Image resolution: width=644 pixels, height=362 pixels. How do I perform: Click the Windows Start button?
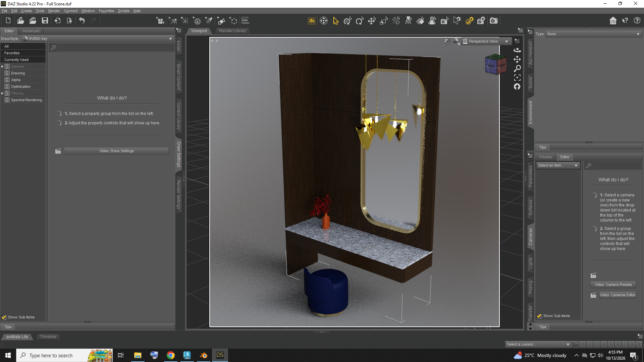click(x=8, y=355)
